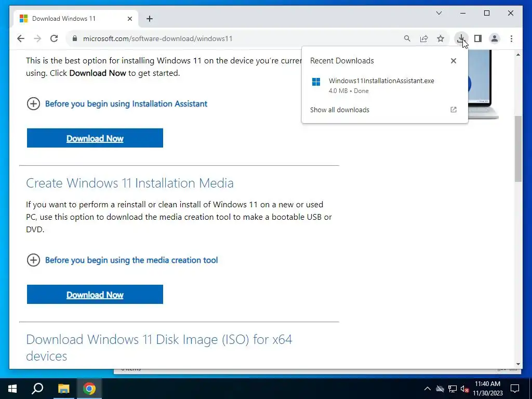
Task: Reload the Download Windows 11 page
Action: [x=54, y=38]
